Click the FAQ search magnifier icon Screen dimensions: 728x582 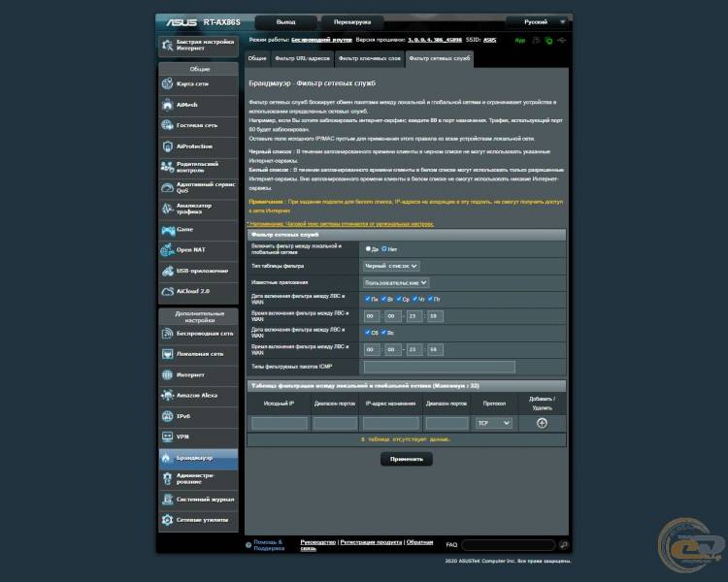click(564, 545)
